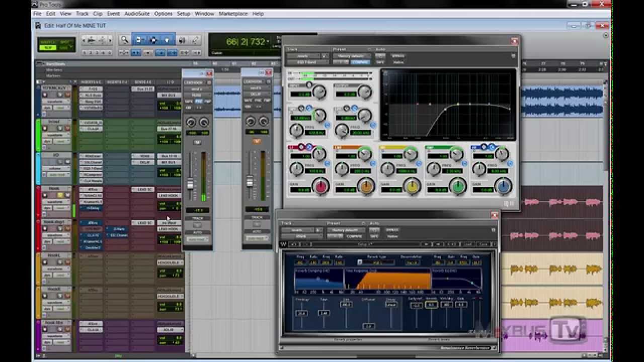Open EQ3 7-Band plug-in selector
644x362 pixels.
[307, 62]
